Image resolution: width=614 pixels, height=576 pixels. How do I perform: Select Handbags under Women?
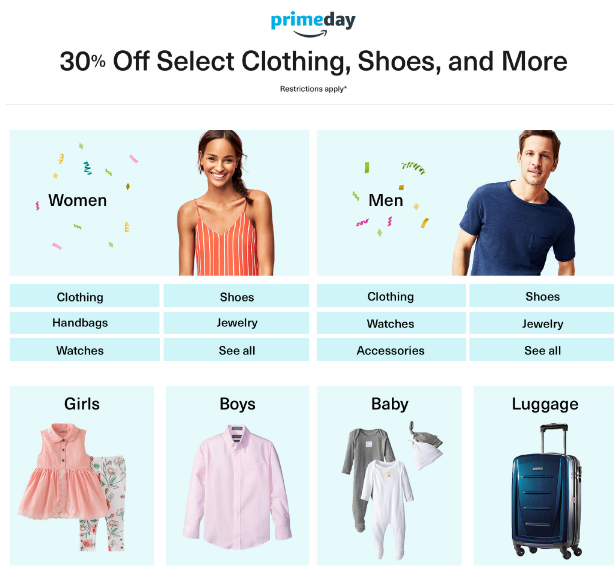click(x=85, y=323)
